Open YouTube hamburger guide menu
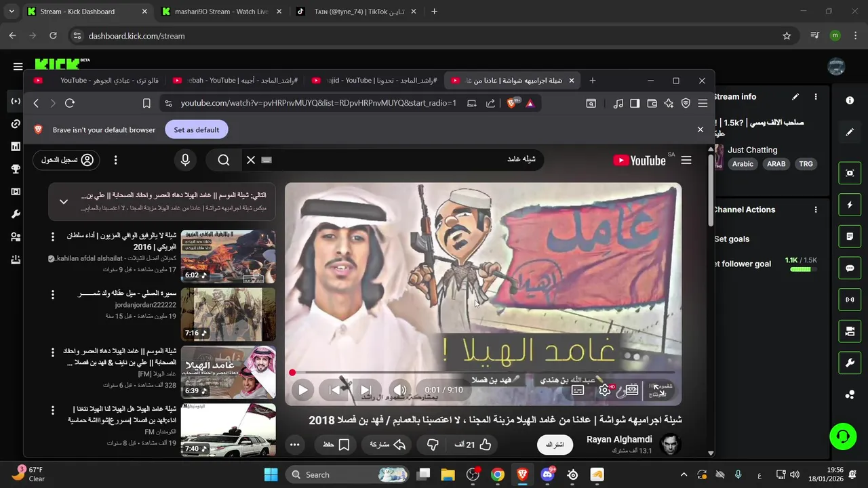The image size is (868, 488). coord(686,160)
